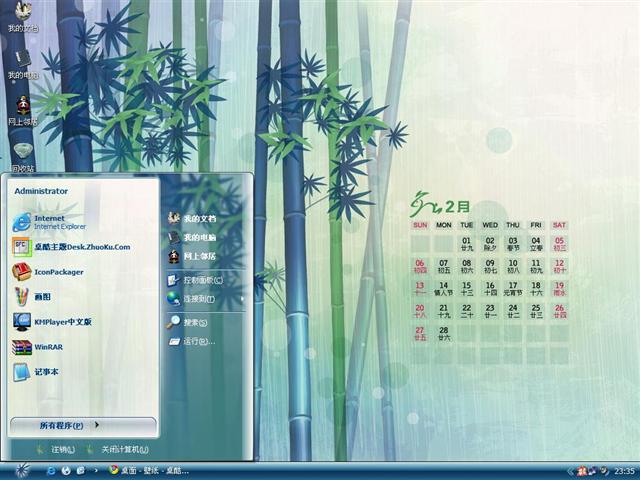The width and height of the screenshot is (640, 480).
Task: Switch to 桌面 - 壁纸 - 桌酷 taskbar window
Action: tap(149, 471)
